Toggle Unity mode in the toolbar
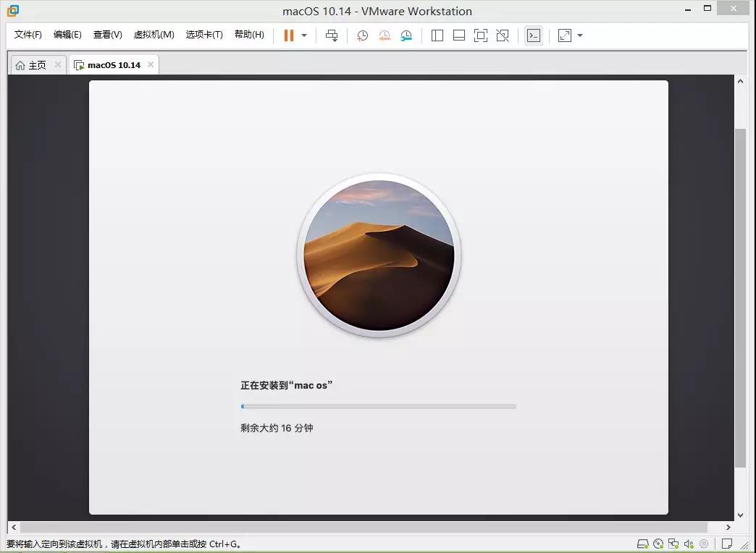 pos(503,35)
